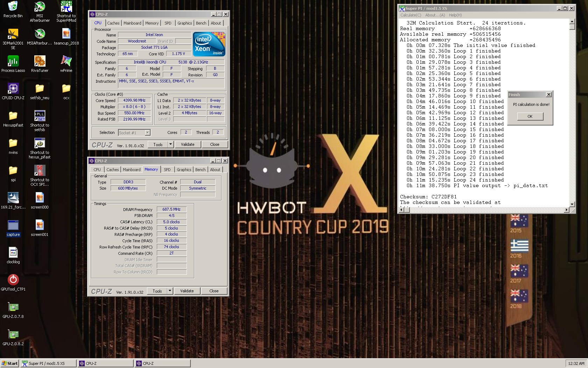Launch GPUTool_CTP1 desktop icon
Screen dimensions: 588x368
(x=13, y=282)
